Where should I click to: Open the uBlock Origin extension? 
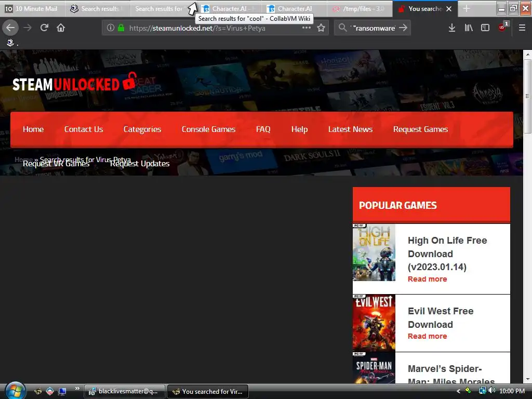(502, 27)
